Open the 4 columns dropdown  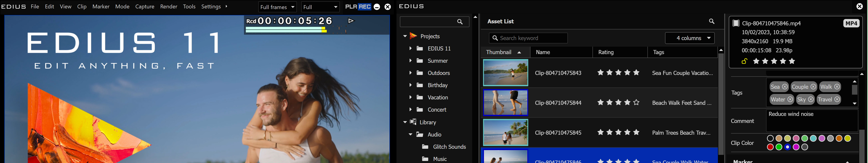click(689, 38)
